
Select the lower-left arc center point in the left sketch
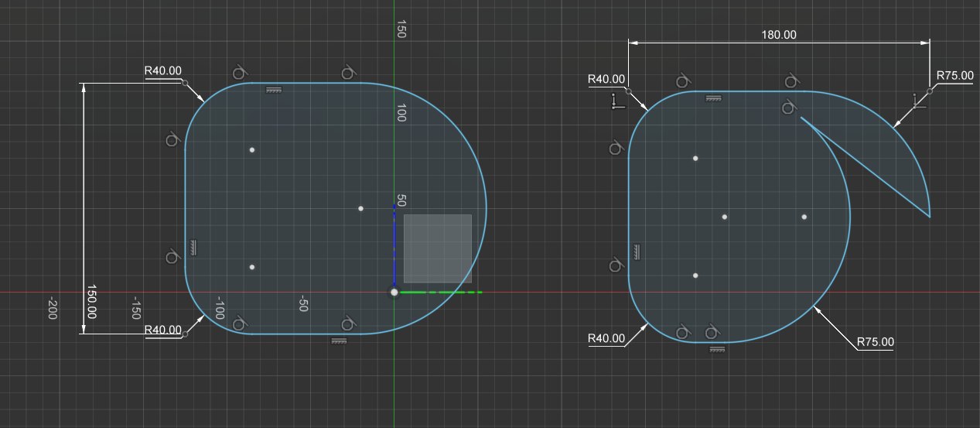click(252, 267)
